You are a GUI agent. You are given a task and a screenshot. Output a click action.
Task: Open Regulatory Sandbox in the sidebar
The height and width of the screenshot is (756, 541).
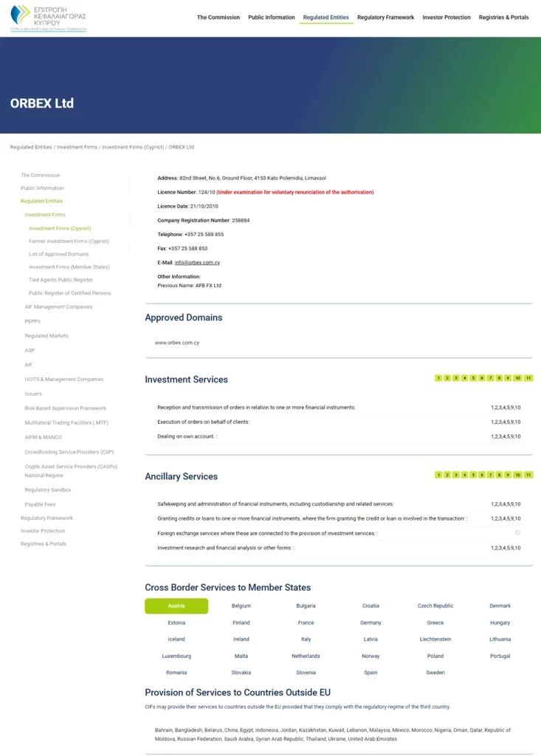click(x=48, y=490)
